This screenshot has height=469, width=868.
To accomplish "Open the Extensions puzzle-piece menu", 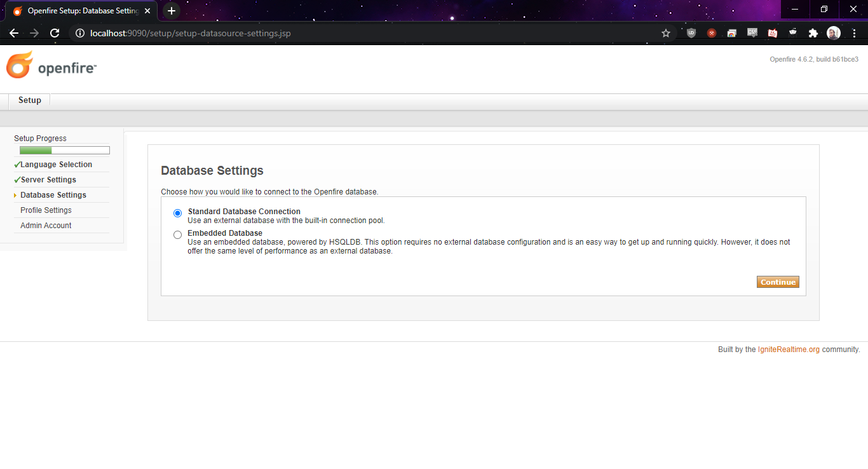I will pos(813,33).
